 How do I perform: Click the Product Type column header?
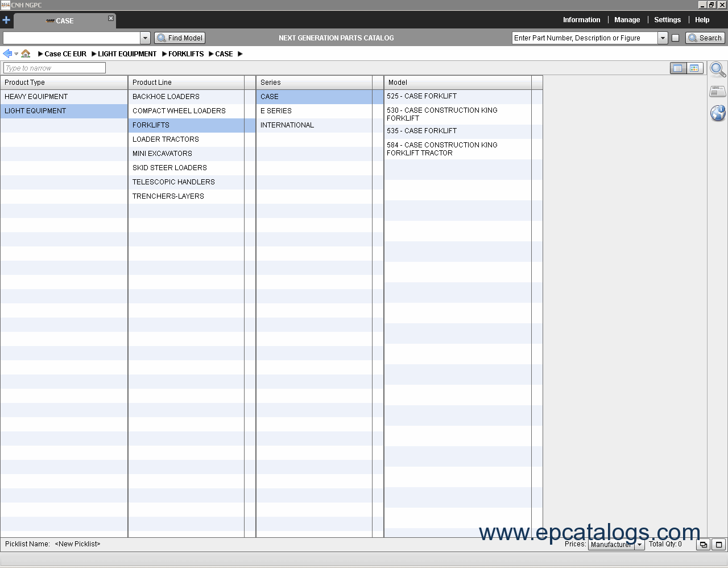(x=64, y=83)
